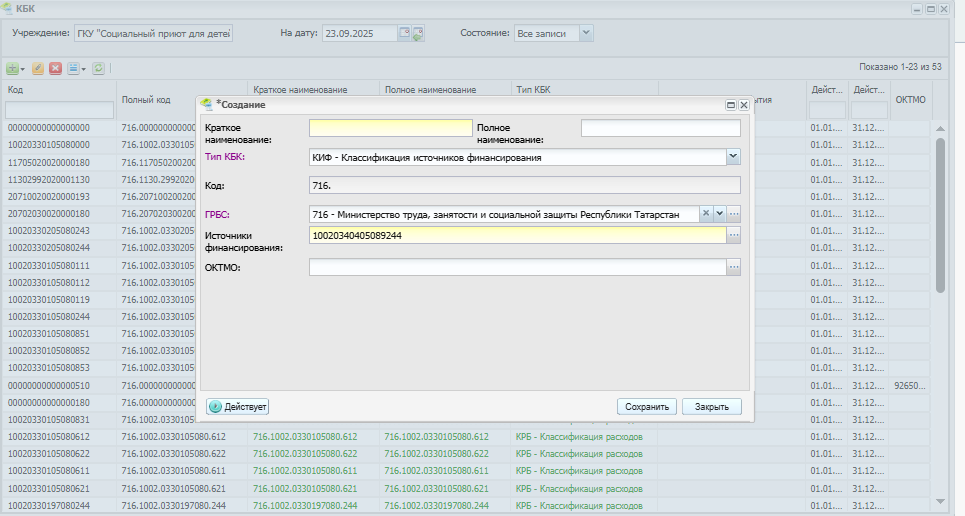The height and width of the screenshot is (516, 965).
Task: Expand the Тип КБК dropdown
Action: tap(733, 157)
